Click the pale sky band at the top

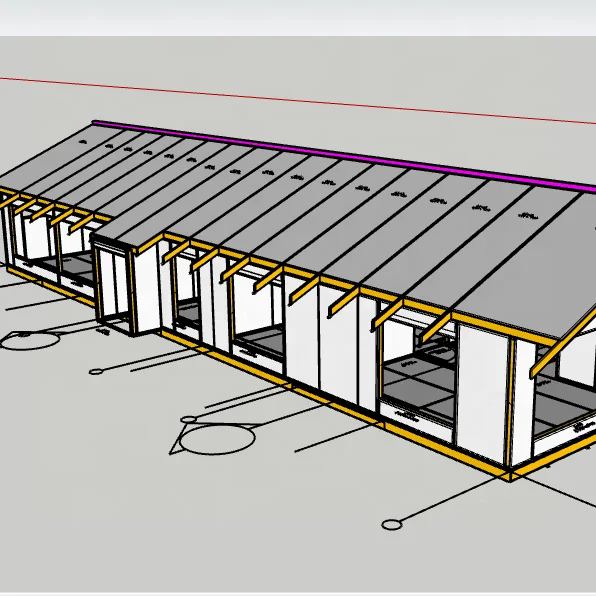point(298,18)
